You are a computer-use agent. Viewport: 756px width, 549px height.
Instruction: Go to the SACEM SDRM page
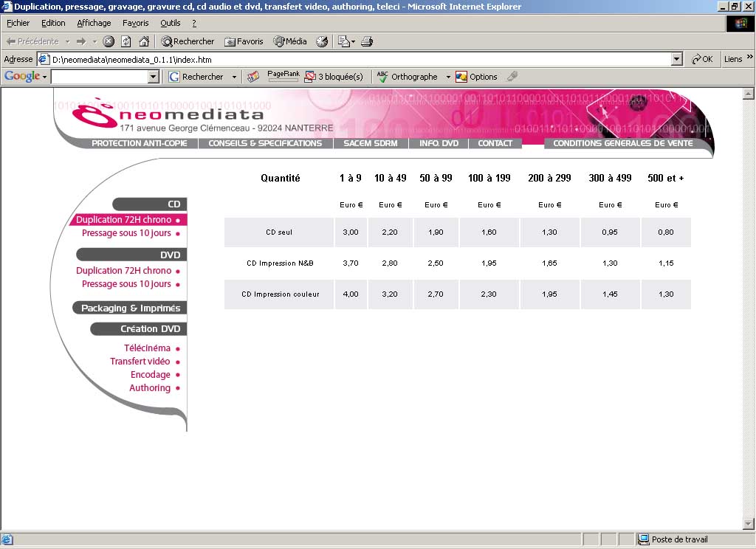coord(371,143)
